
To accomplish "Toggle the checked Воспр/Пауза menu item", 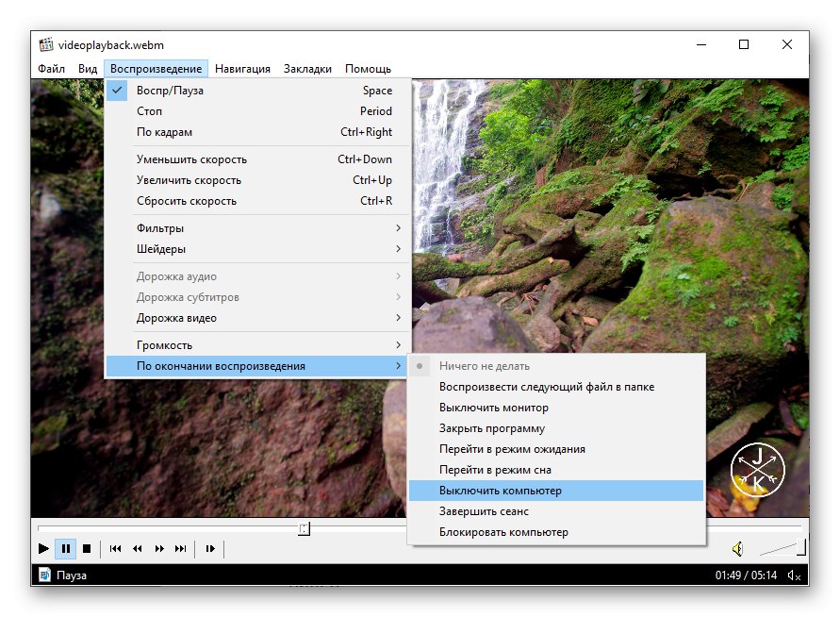I will click(x=258, y=91).
